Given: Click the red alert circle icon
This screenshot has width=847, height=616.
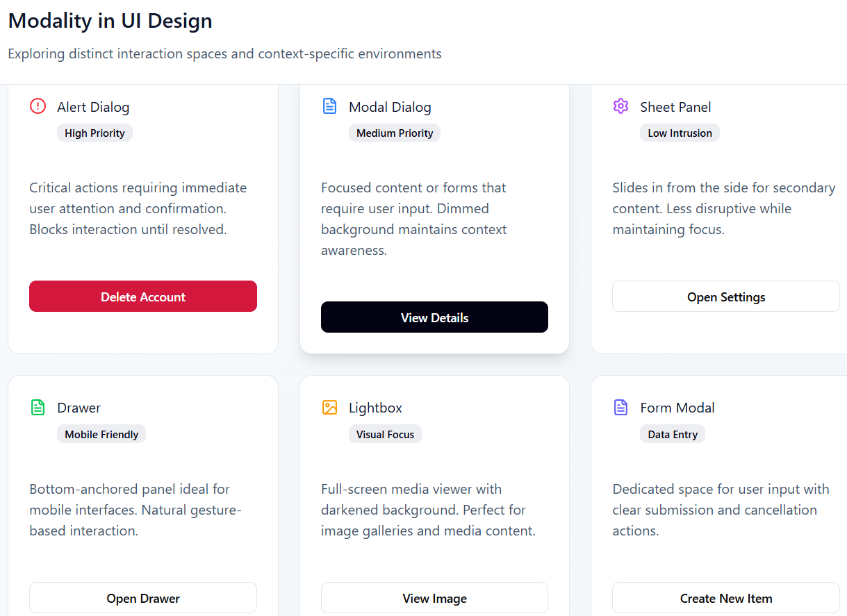Looking at the screenshot, I should pos(38,106).
